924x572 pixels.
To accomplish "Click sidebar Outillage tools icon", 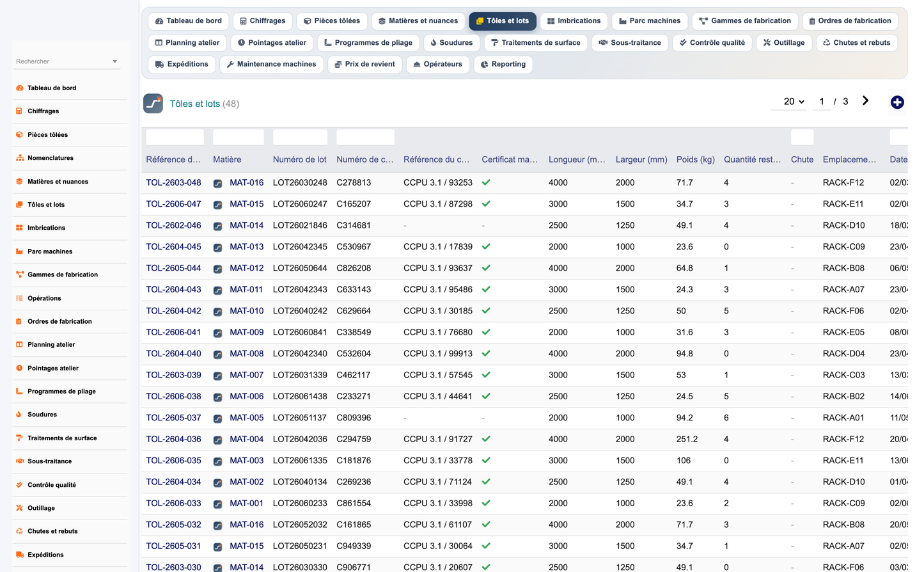I will (20, 508).
